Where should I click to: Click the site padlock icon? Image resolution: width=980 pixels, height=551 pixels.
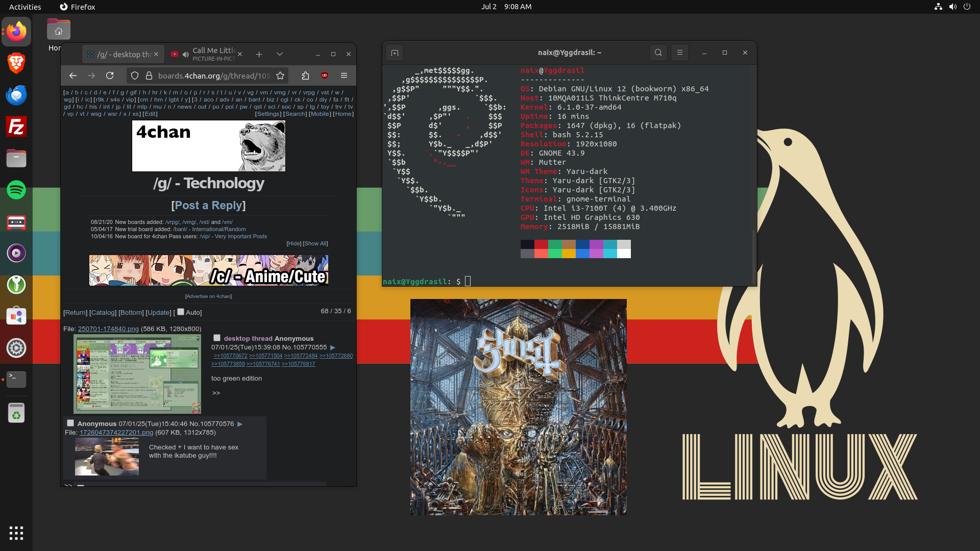[149, 76]
